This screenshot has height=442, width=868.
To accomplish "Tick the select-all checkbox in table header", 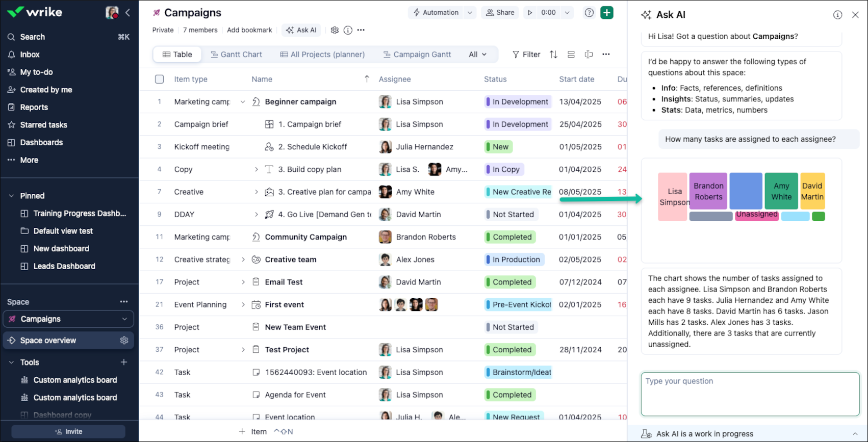I will tap(160, 79).
